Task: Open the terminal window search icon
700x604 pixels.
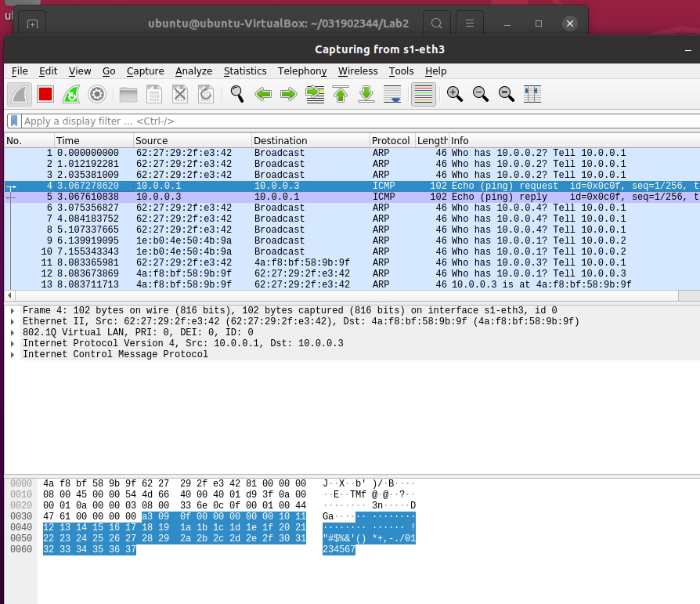Action: (437, 24)
